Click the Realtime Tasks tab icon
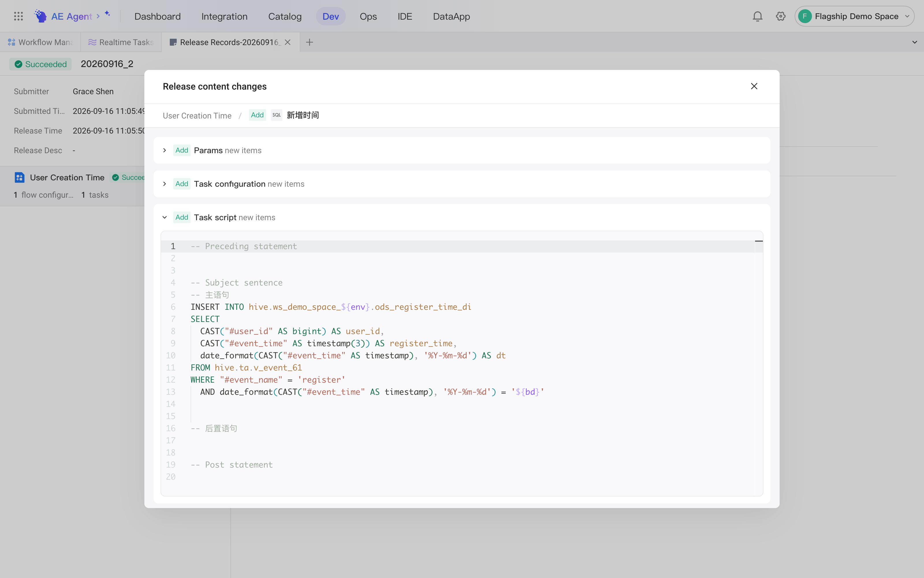Image resolution: width=924 pixels, height=578 pixels. (x=92, y=42)
